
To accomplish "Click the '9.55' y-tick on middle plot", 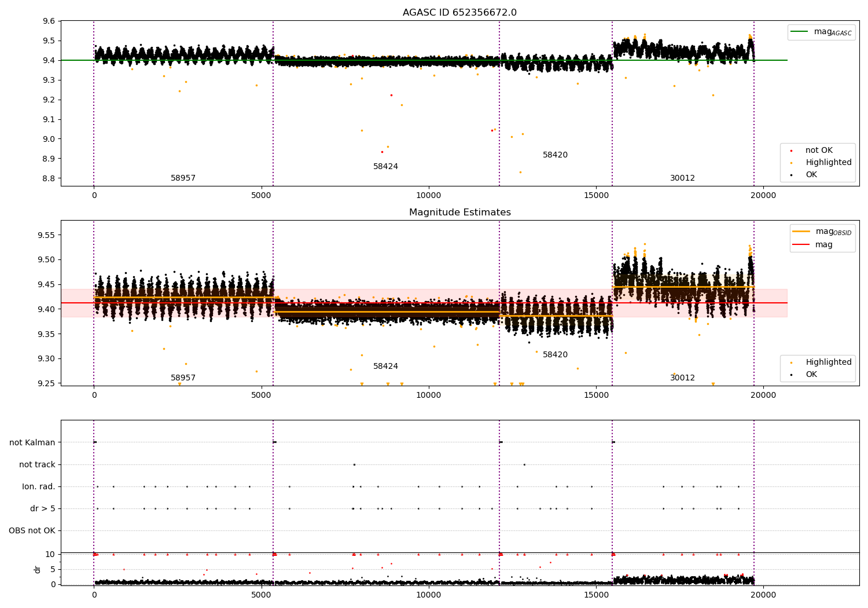I will (x=47, y=236).
